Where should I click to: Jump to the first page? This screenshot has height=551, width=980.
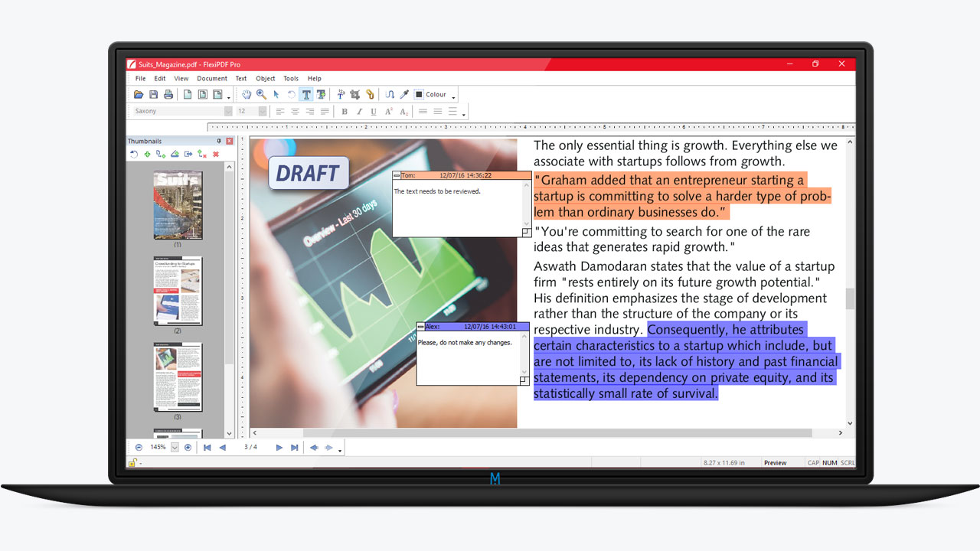coord(207,448)
